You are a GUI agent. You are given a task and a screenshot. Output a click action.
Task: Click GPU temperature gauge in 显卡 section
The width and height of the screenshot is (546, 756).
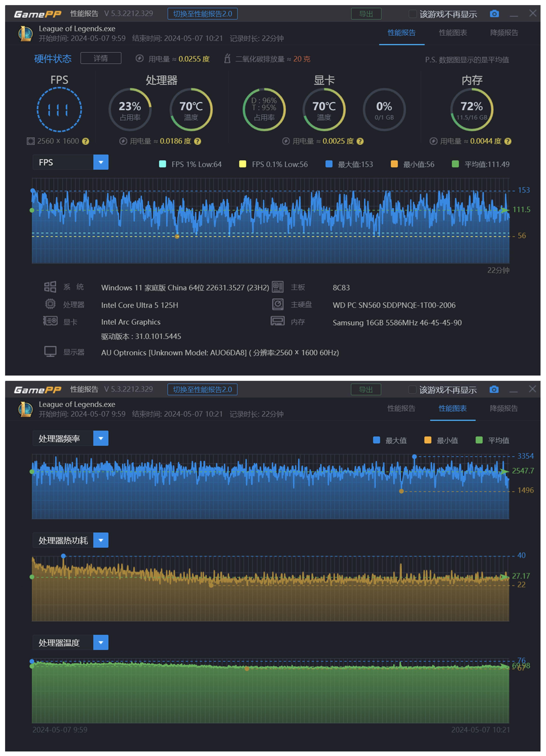pyautogui.click(x=324, y=110)
